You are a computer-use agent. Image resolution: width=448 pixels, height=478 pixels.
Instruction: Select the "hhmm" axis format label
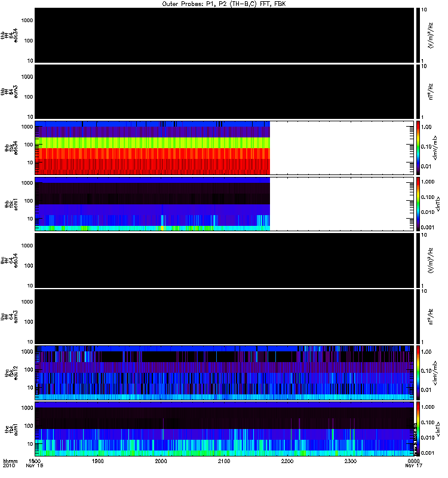coord(10,461)
